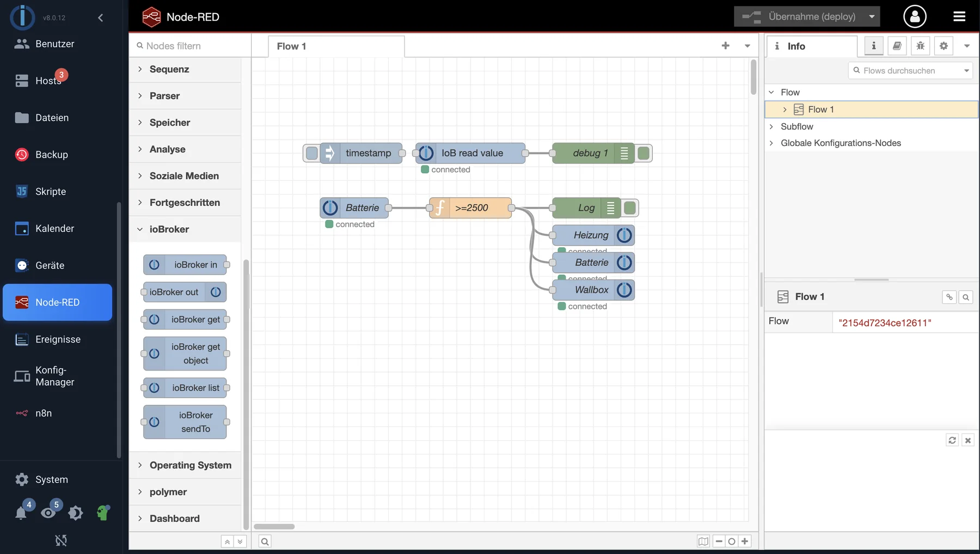Switch theme brightness icon
This screenshot has width=980, height=554.
(x=76, y=513)
